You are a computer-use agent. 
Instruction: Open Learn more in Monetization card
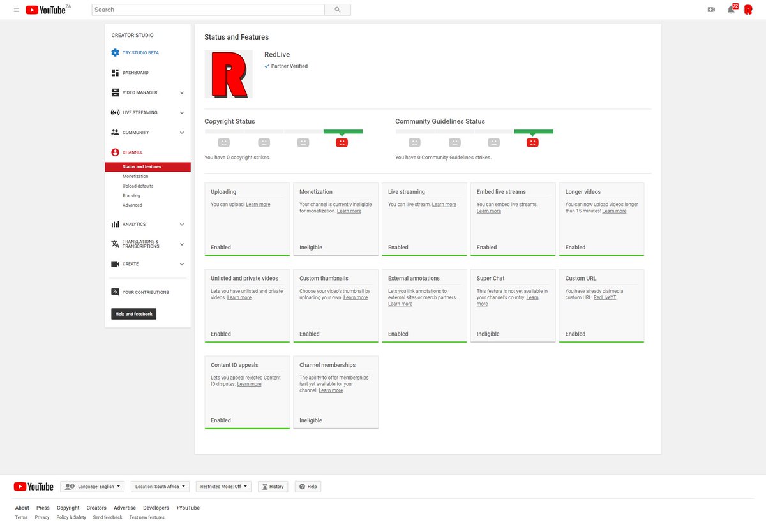[349, 211]
